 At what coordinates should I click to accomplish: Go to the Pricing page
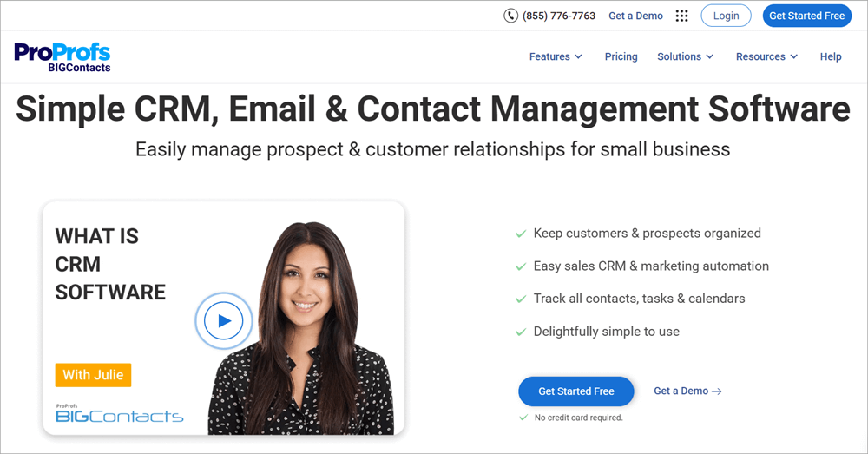621,56
